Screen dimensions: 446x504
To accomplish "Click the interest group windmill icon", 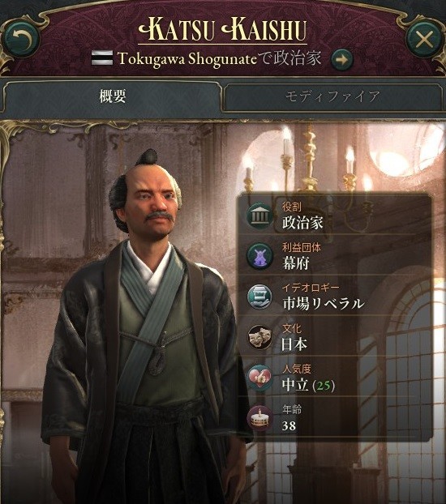I will click(259, 256).
